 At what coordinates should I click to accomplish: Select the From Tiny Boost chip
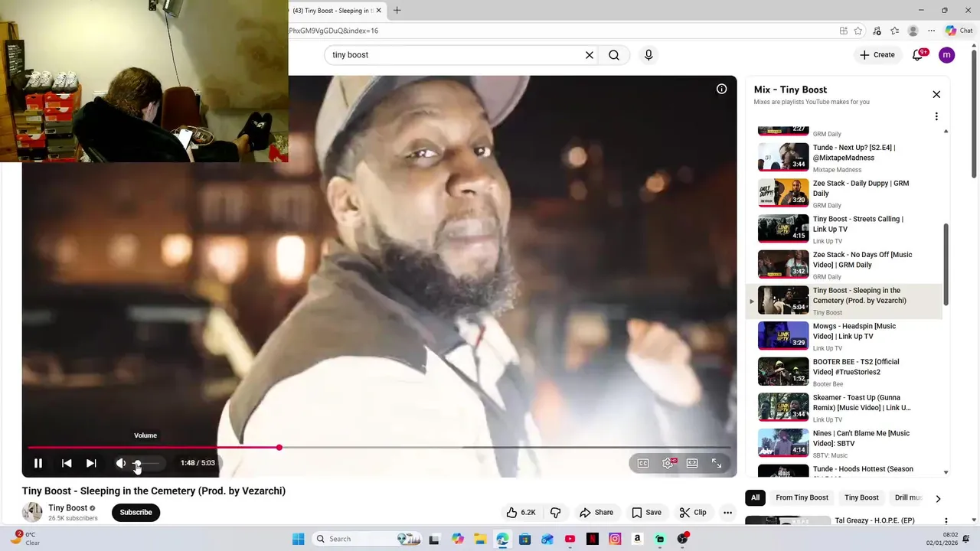point(802,497)
